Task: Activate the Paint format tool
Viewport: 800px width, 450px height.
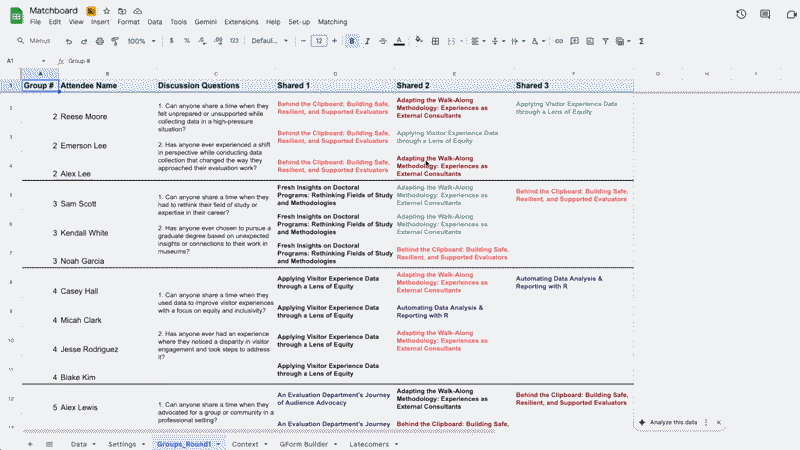Action: [115, 41]
